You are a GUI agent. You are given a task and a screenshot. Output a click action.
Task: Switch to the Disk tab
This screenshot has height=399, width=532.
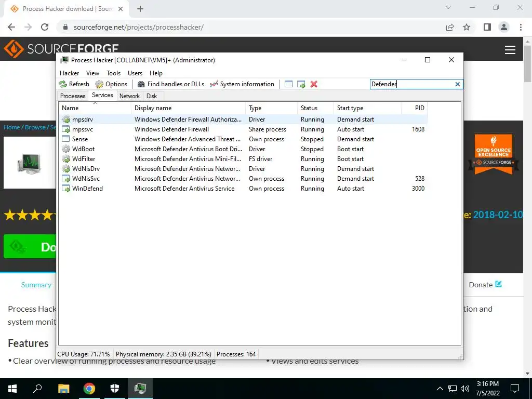[x=152, y=96]
